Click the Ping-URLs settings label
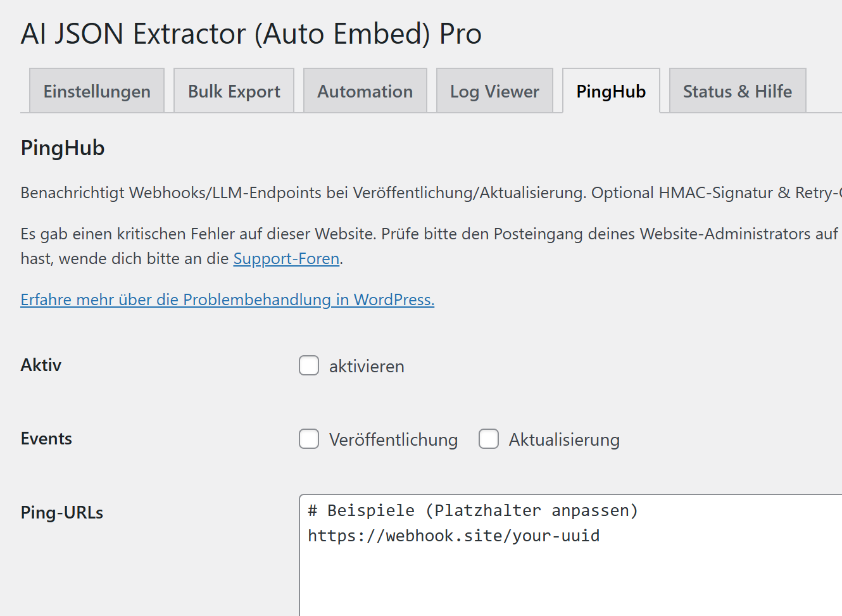842x616 pixels. 61,513
